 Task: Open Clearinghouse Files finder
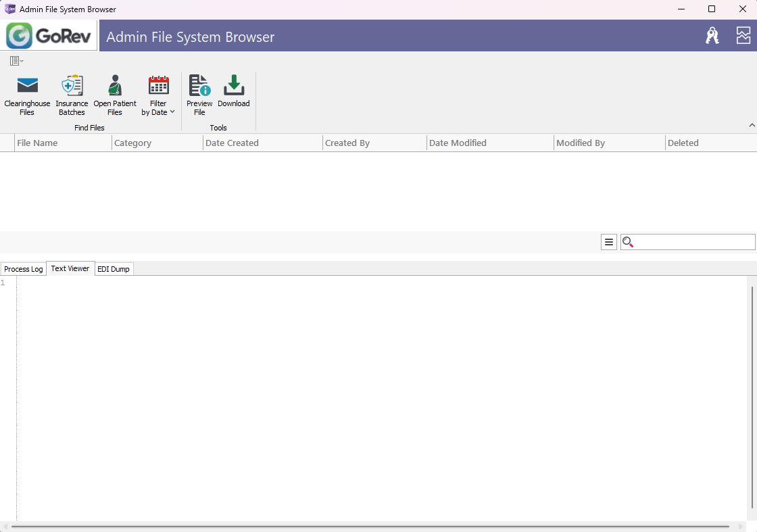pyautogui.click(x=27, y=95)
